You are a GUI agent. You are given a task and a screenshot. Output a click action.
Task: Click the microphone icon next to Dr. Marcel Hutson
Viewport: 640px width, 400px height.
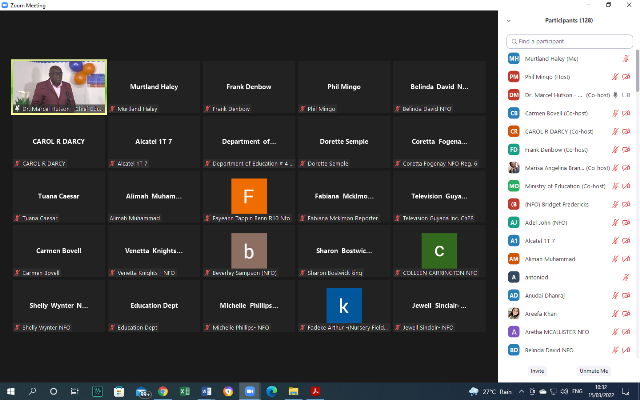(616, 95)
